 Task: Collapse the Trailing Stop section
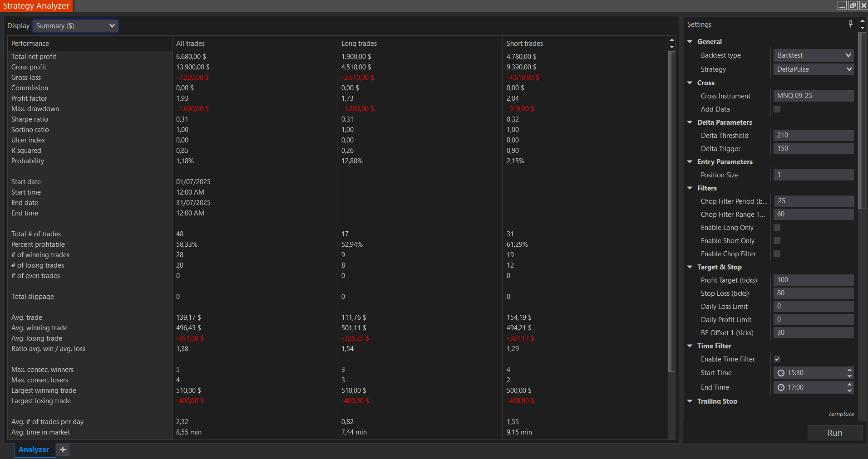690,401
